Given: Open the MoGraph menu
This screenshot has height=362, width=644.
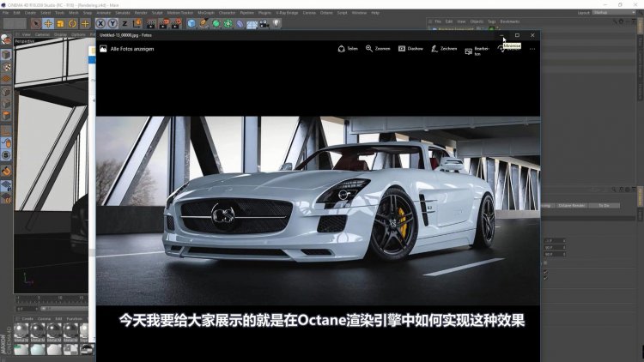Looking at the screenshot, I should click(206, 13).
